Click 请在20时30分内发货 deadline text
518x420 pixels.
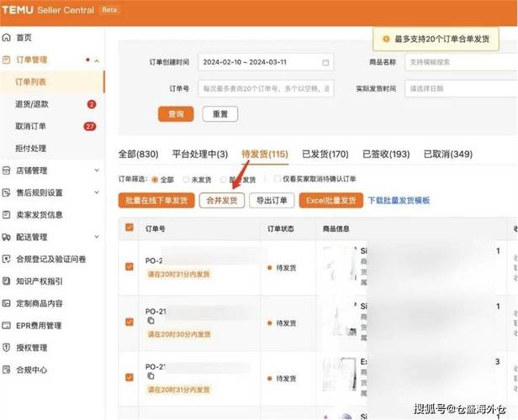pos(179,334)
